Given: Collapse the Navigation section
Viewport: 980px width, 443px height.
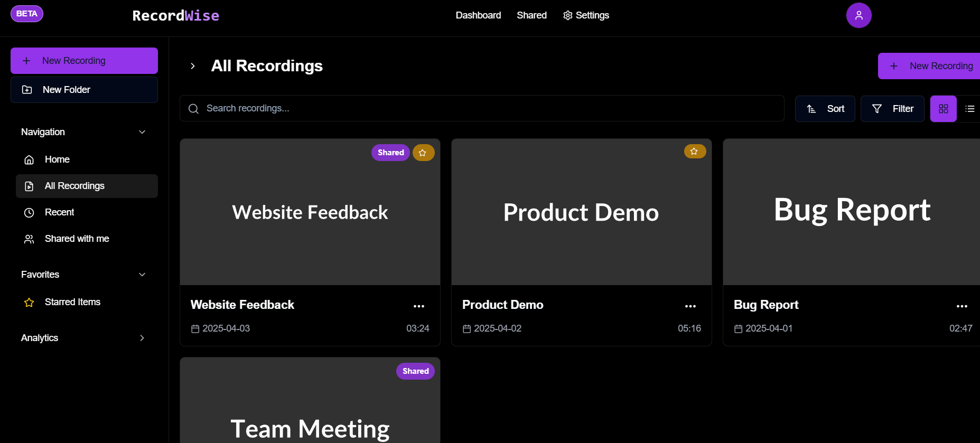Looking at the screenshot, I should click(x=84, y=132).
